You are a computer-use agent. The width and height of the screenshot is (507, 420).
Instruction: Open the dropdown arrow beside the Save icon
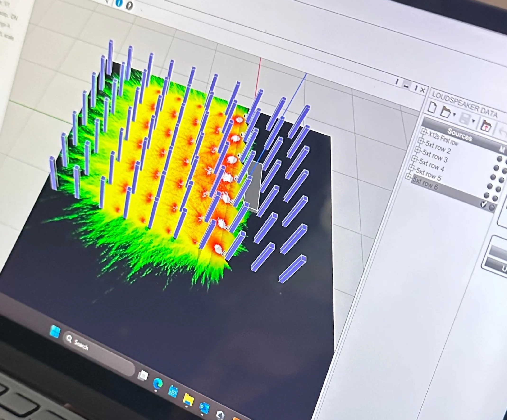[x=473, y=121]
